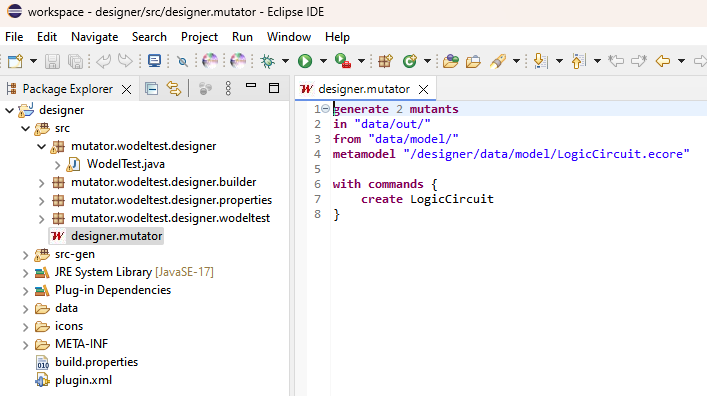Open the Navigate menu
707x396 pixels.
coord(95,37)
